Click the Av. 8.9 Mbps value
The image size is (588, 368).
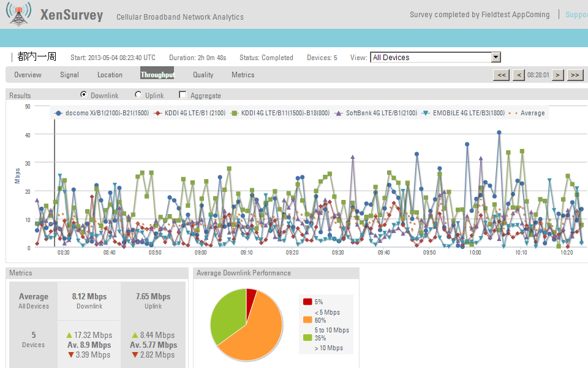coord(89,345)
